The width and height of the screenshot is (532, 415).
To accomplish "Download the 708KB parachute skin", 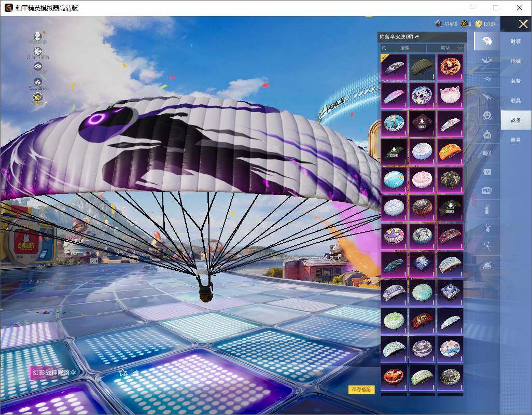I will coord(422,123).
